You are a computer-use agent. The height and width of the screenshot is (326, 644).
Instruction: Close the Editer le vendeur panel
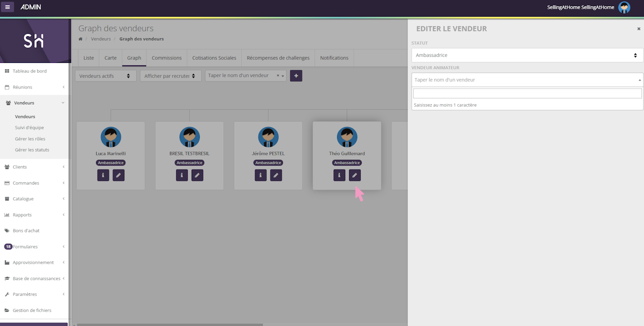(x=639, y=29)
